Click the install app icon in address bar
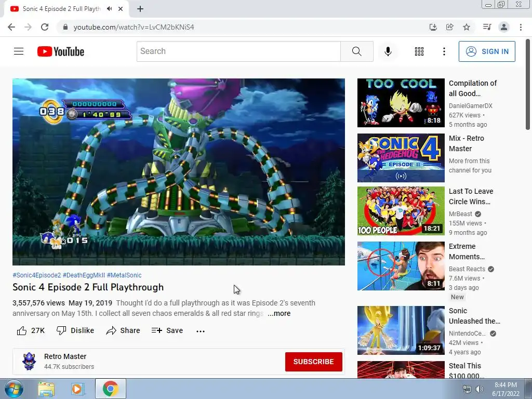 [x=433, y=27]
